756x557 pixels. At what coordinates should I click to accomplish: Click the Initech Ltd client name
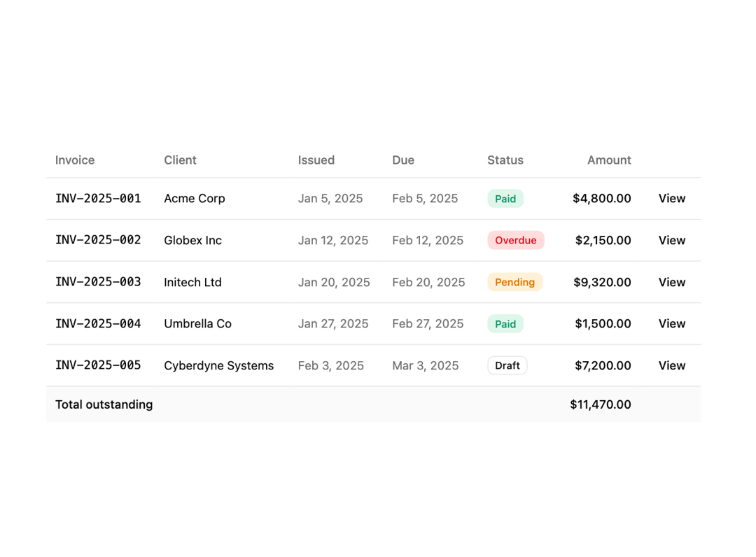coord(193,283)
